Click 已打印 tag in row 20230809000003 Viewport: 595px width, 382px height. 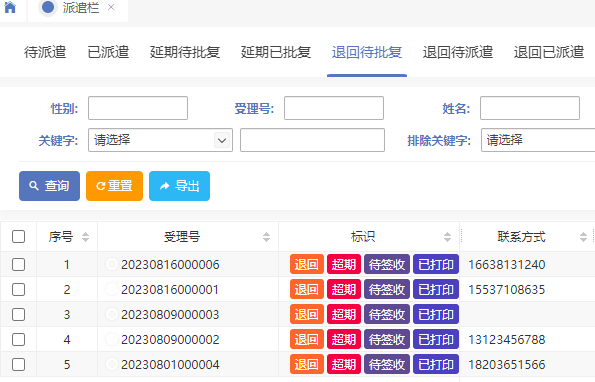(436, 314)
